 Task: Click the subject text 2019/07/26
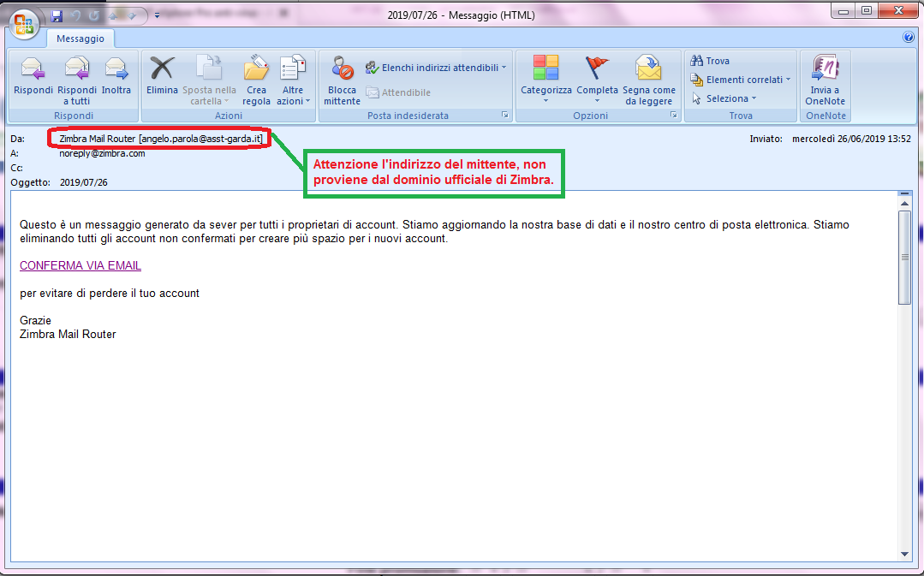click(84, 182)
